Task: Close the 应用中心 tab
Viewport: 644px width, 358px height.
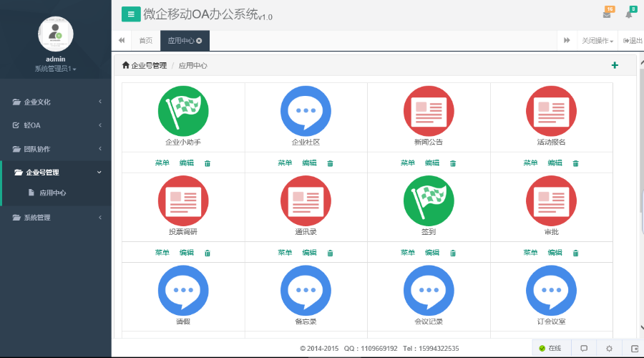Action: [x=199, y=41]
